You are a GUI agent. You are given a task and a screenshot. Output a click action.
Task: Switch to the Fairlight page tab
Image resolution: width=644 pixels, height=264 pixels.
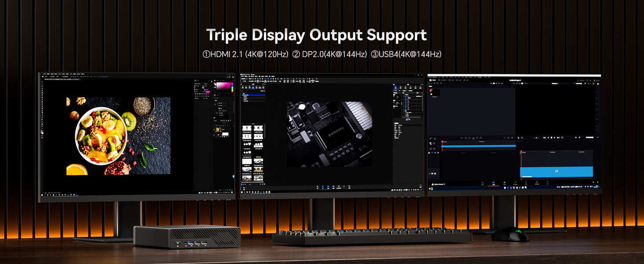pyautogui.click(x=536, y=183)
